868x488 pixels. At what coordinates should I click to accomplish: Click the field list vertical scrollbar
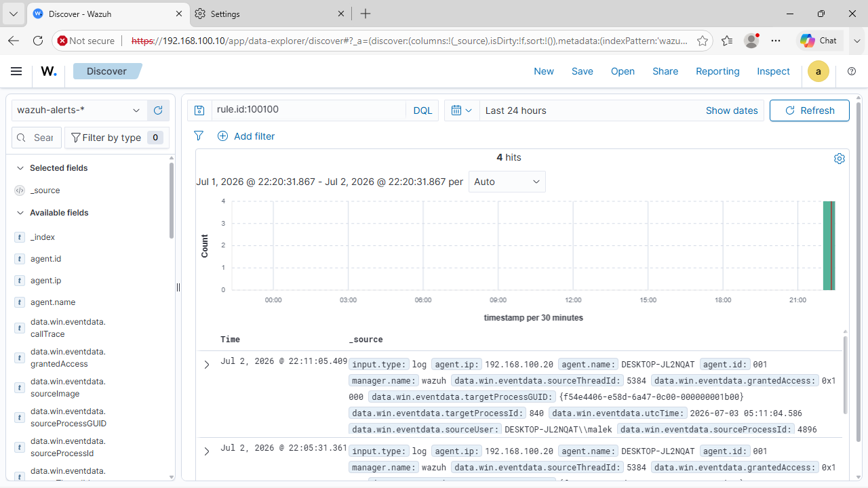(x=172, y=201)
